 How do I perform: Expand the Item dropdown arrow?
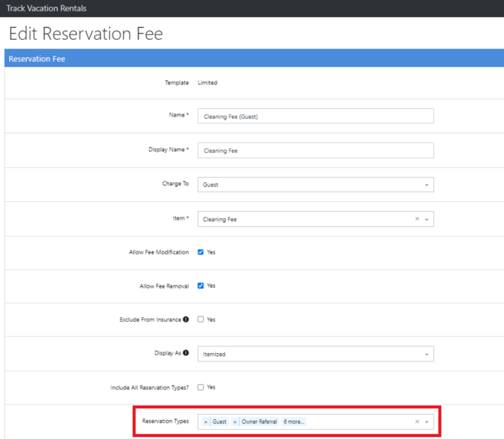[x=427, y=219]
